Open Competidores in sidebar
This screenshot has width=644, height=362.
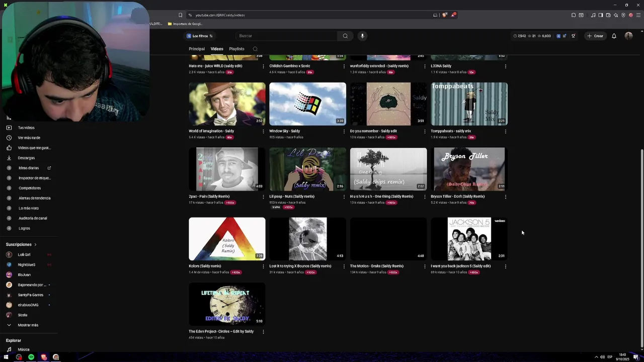tap(30, 188)
